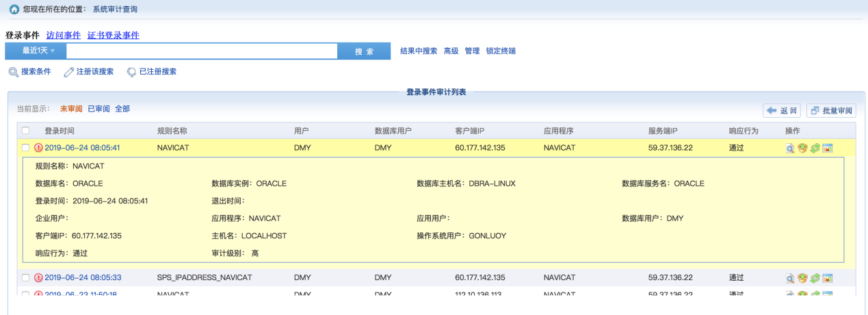This screenshot has height=315, width=868.
Task: Show 未审阅 events only
Action: (x=71, y=109)
